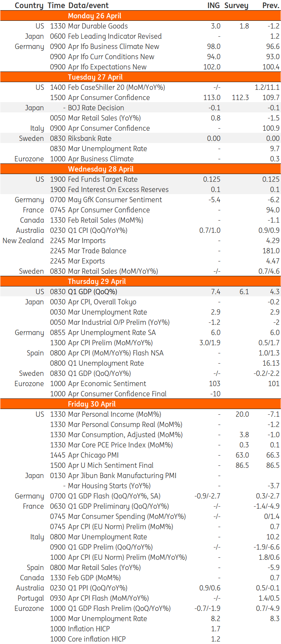Click the Prev. column heading
Viewport: 281px width, 644px height.
point(271,6)
